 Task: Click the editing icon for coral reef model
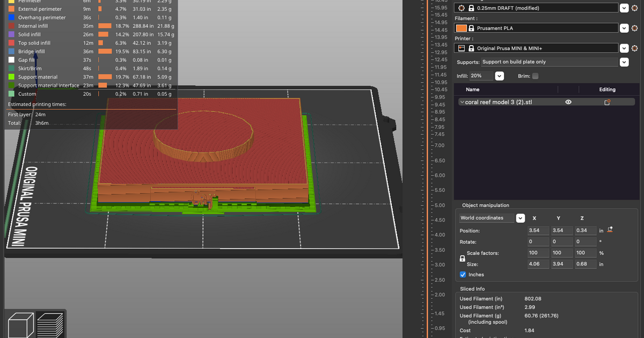608,102
